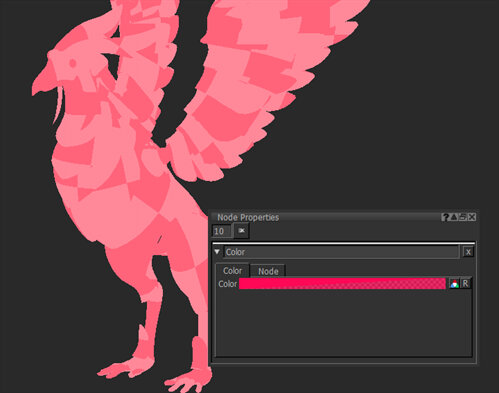Screen dimensions: 499x393
Task: Collapse the Color node disclosure triangle
Action: pos(217,252)
